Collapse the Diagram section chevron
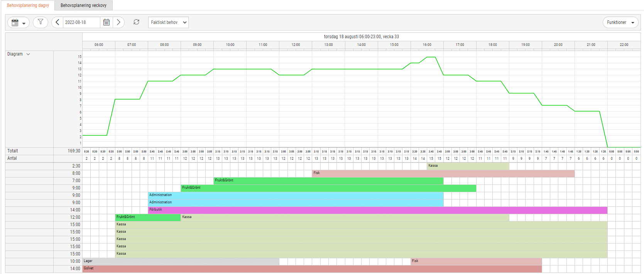Screen dimensions: 644x274 pyautogui.click(x=28, y=54)
